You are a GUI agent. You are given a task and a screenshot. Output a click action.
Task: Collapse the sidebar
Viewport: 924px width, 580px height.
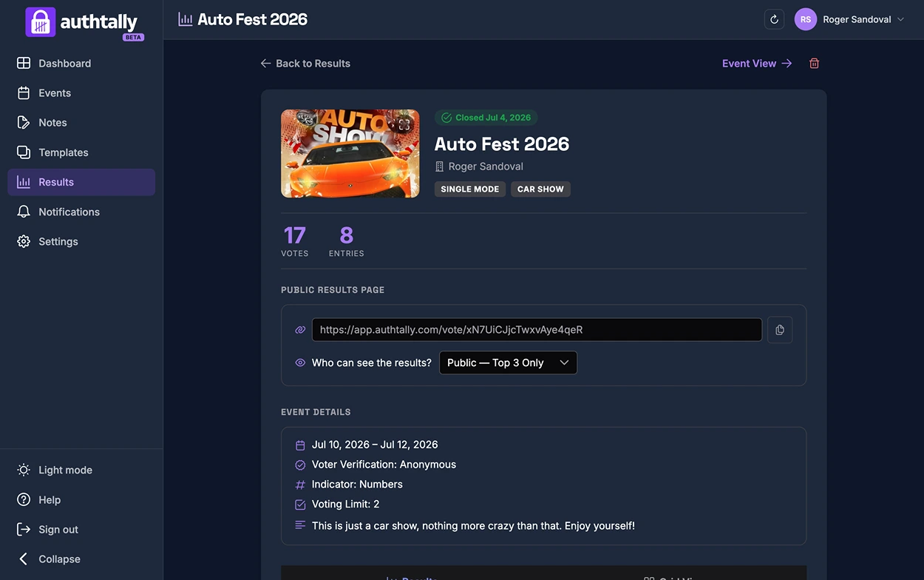[x=81, y=559]
